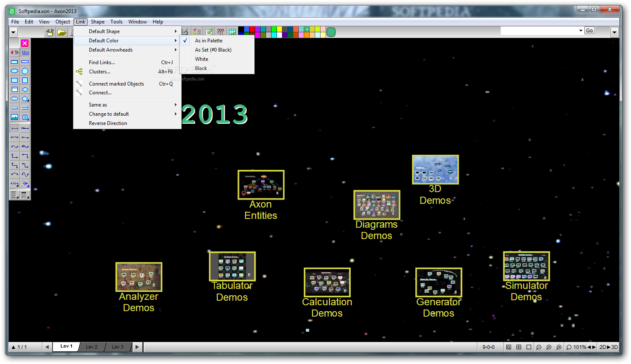Click the tools icon beside the folder icon
631x364 pixels.
pyautogui.click(x=50, y=32)
